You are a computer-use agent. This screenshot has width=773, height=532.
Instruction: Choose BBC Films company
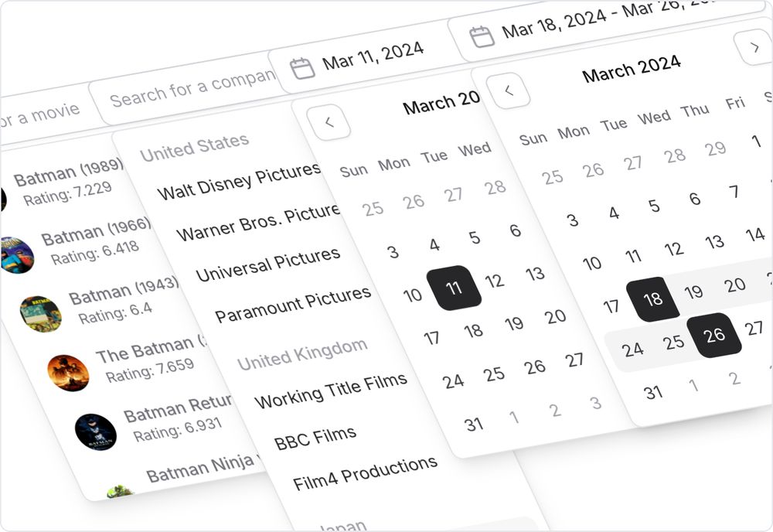coord(315,438)
